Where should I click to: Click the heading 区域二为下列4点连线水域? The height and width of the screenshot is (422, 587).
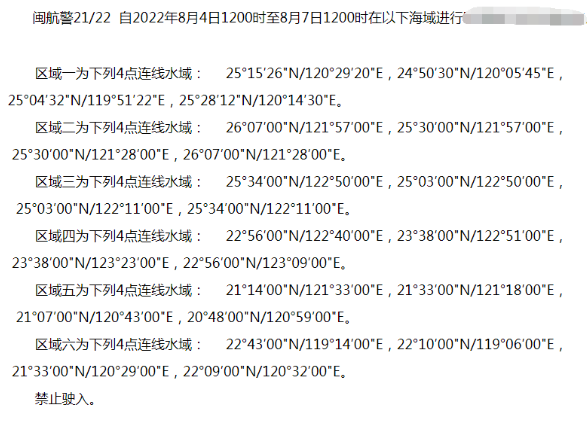click(x=114, y=128)
